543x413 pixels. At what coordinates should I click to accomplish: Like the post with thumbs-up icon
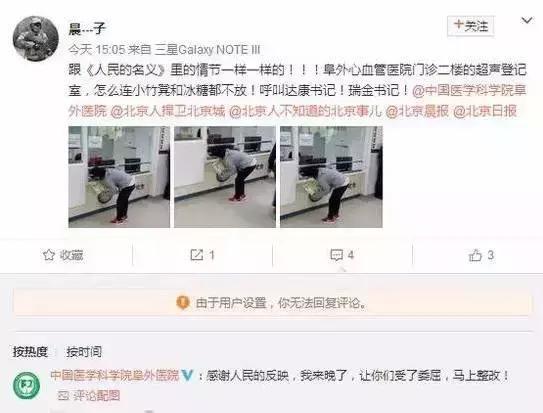pos(475,255)
